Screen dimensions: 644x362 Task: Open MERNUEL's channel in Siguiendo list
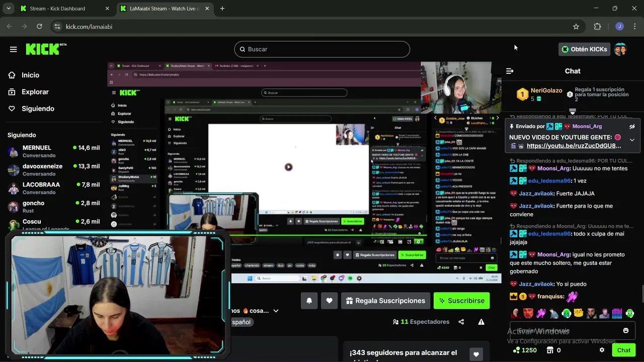pos(53,151)
